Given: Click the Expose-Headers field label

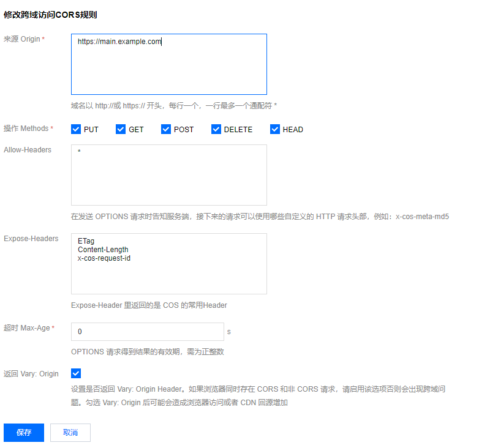Looking at the screenshot, I should [x=31, y=239].
